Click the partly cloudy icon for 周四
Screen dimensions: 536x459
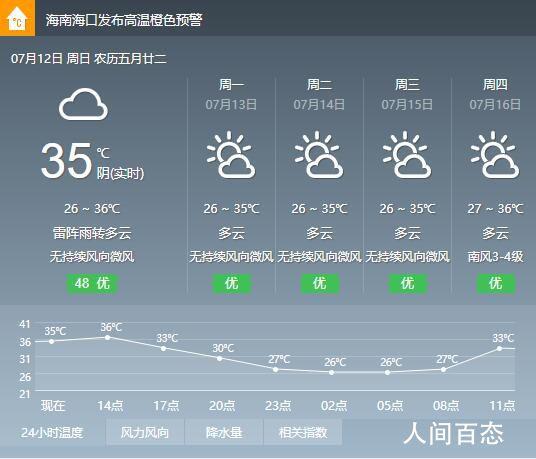(495, 155)
